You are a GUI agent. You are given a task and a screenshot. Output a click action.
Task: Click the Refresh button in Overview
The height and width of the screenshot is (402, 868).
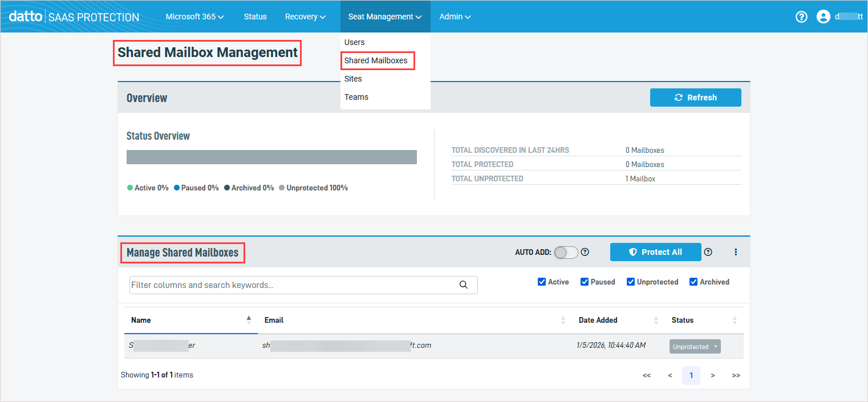(695, 98)
